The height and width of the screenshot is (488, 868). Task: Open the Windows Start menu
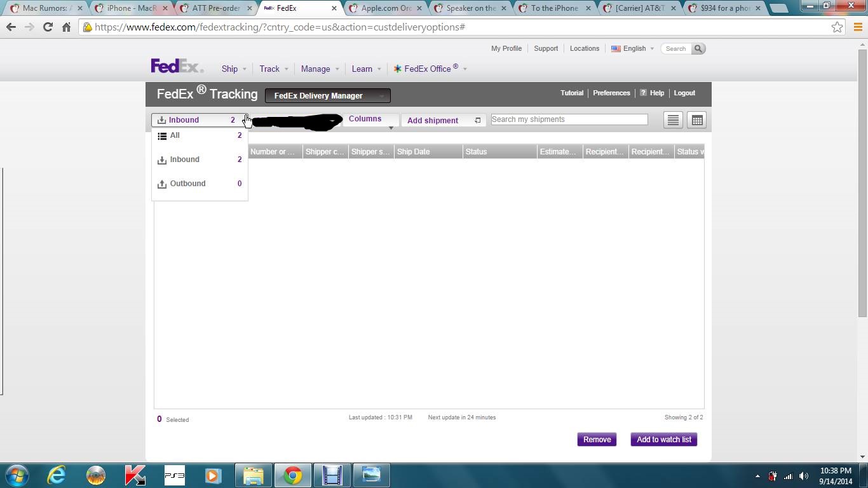(x=17, y=475)
